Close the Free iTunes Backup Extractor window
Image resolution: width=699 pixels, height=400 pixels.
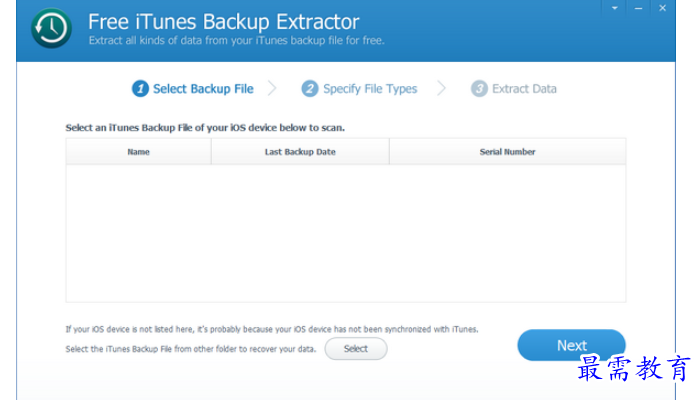pyautogui.click(x=662, y=8)
